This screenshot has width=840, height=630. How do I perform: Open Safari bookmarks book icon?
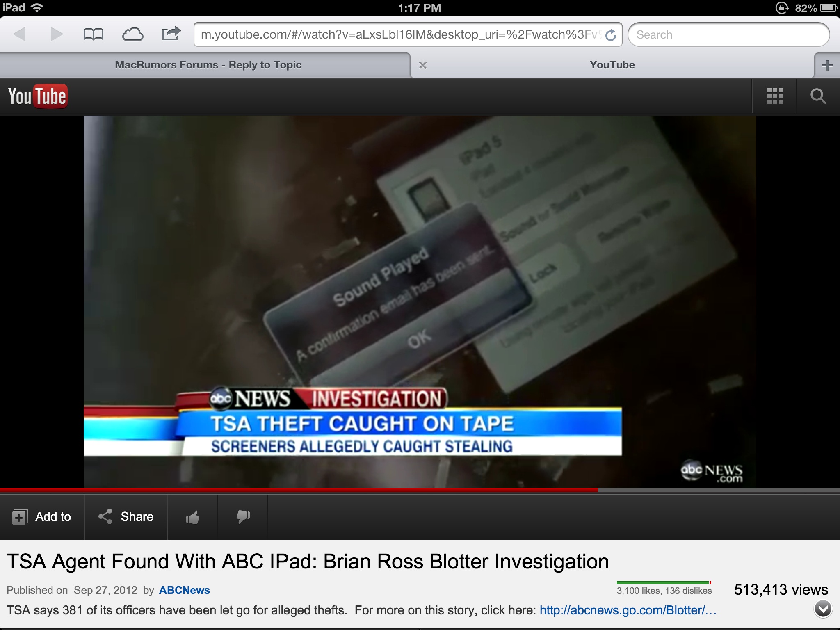click(x=93, y=34)
